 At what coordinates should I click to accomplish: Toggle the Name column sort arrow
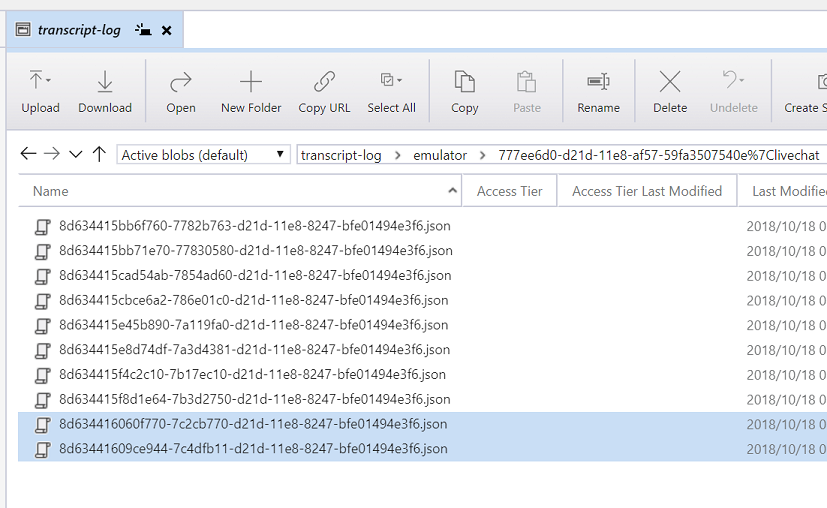452,190
